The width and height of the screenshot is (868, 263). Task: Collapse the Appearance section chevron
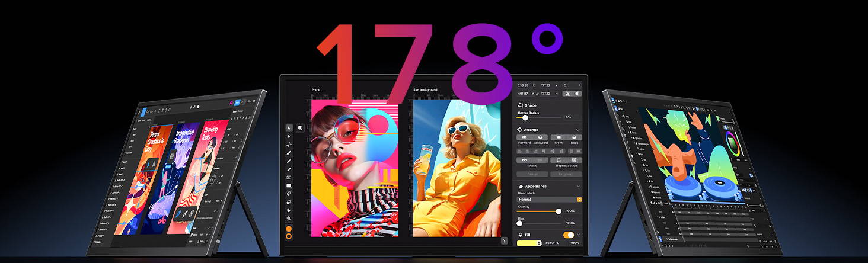[x=578, y=186]
